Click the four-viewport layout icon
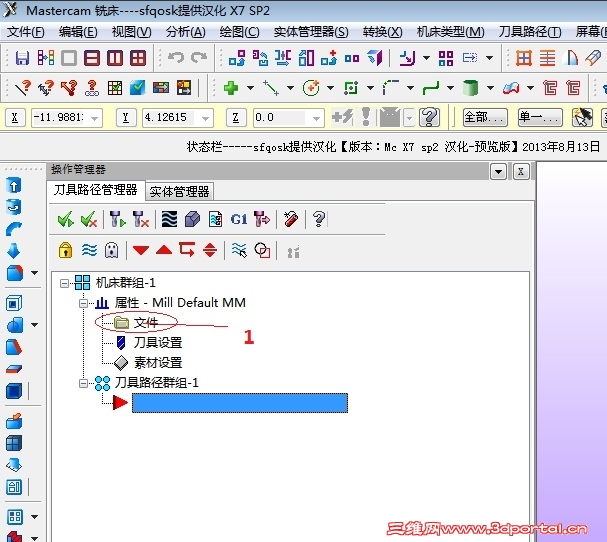 coord(138,58)
